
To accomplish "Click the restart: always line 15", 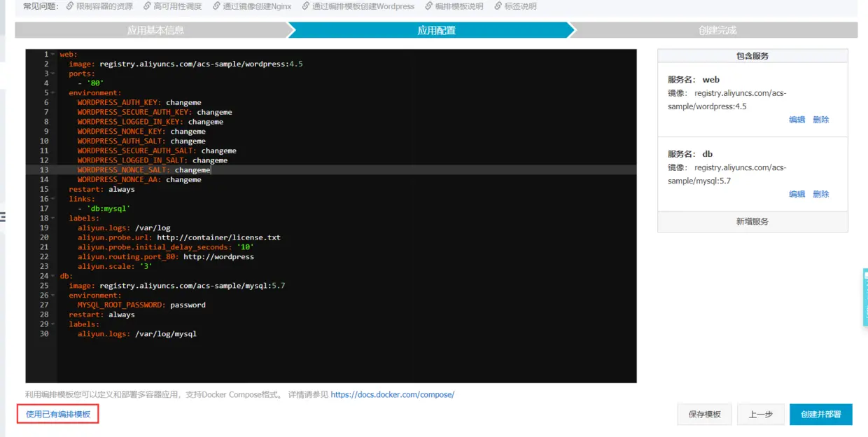I will point(101,189).
